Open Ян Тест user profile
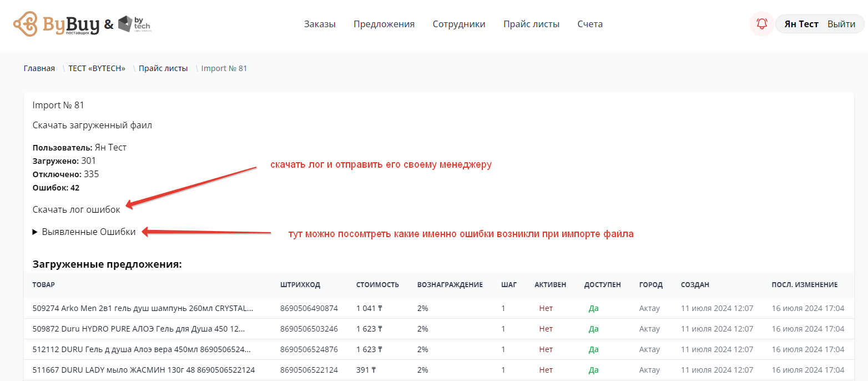This screenshot has height=381, width=868. (x=801, y=24)
